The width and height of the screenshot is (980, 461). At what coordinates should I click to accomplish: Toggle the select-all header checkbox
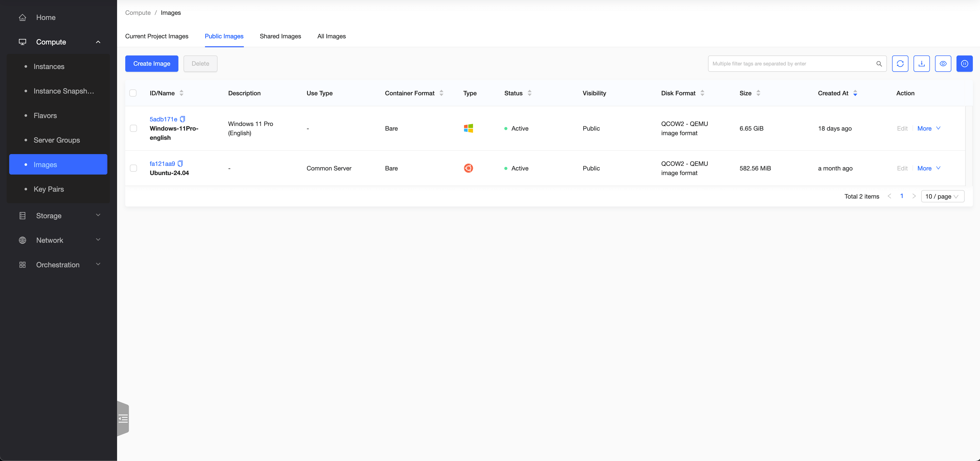(x=133, y=93)
